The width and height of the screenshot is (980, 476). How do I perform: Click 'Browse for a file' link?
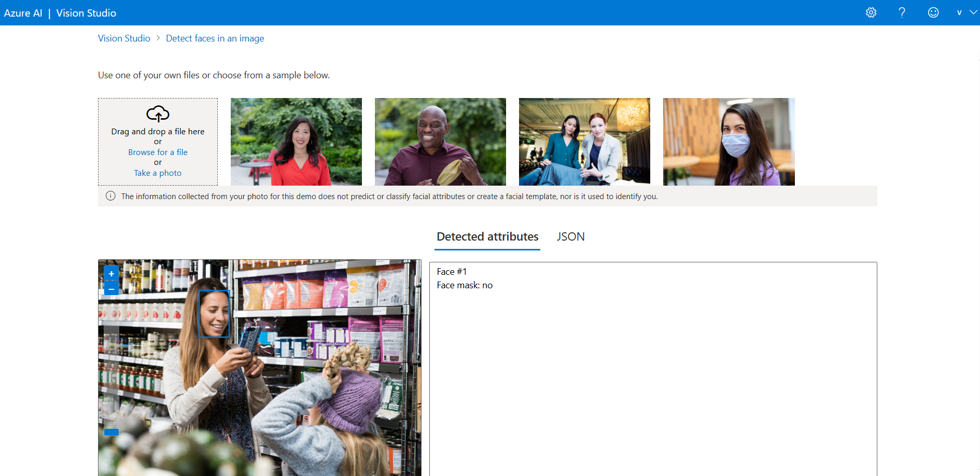coord(158,152)
